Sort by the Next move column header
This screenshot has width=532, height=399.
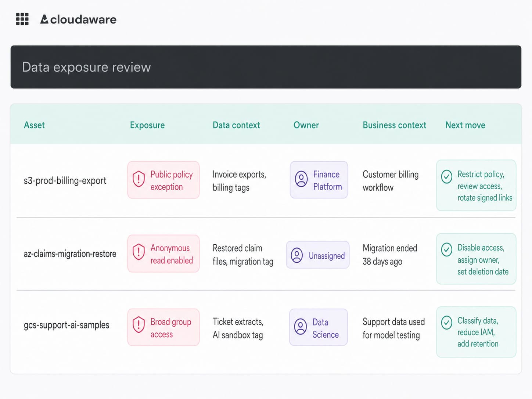[x=465, y=125]
